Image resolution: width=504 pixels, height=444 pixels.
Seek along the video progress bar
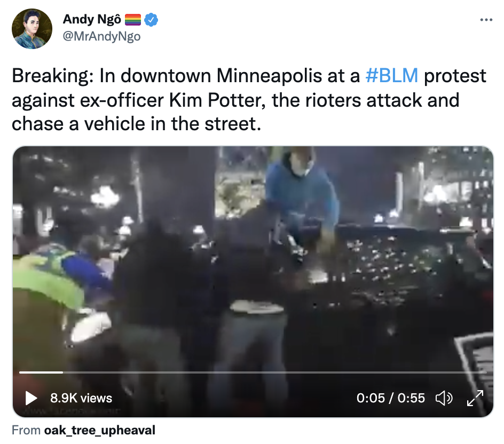(x=253, y=372)
